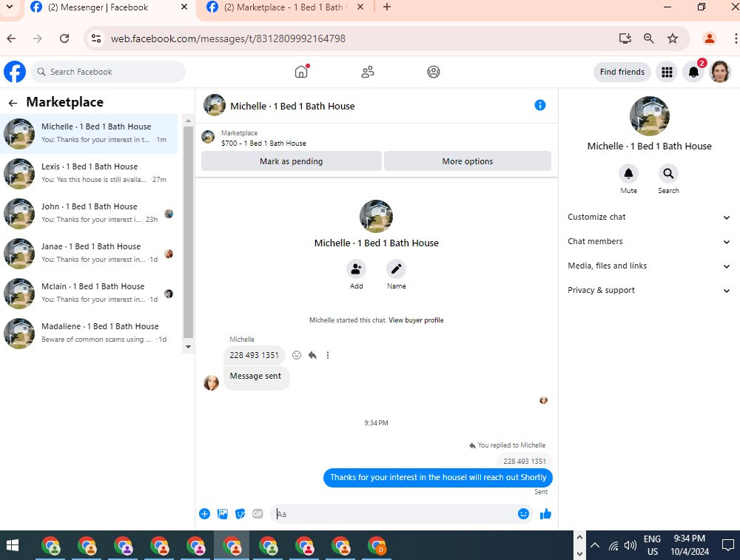This screenshot has width=740, height=560.
Task: Open a new browser tab
Action: click(x=387, y=7)
